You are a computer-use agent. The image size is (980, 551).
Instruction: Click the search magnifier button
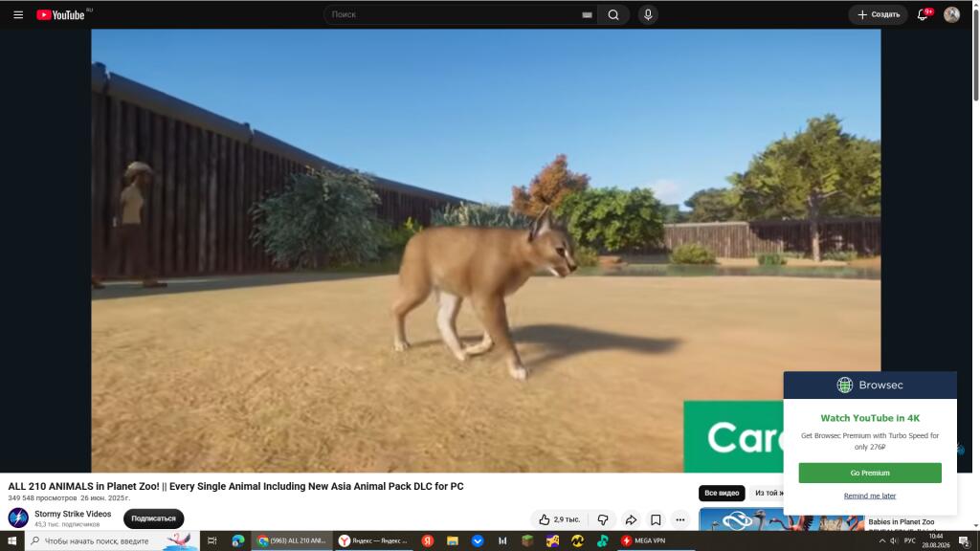(x=613, y=15)
